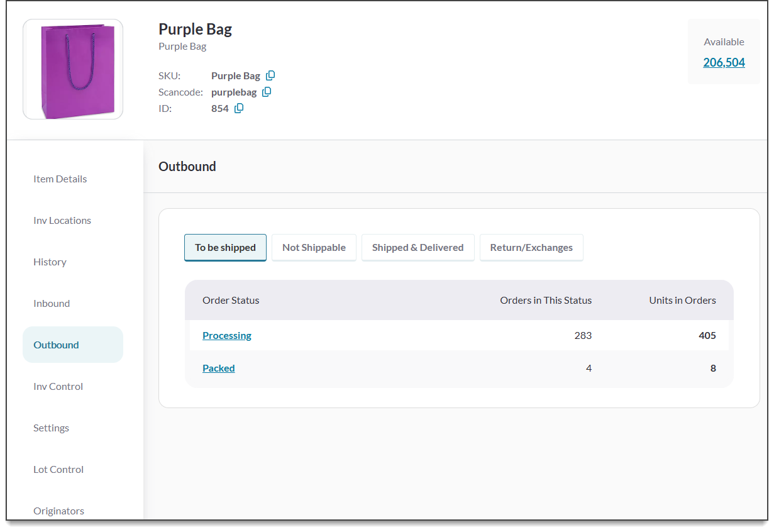Viewport: 774px width, 532px height.
Task: Open the Processing order status link
Action: coord(227,335)
